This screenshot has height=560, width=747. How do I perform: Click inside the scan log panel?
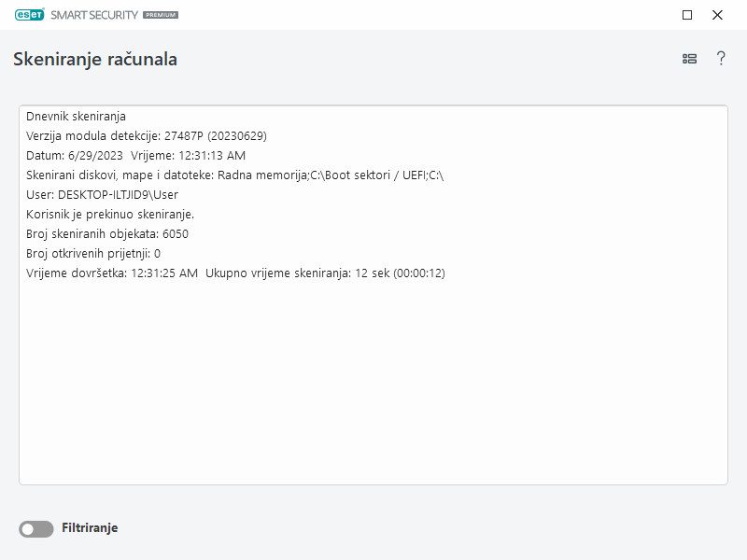pyautogui.click(x=373, y=373)
